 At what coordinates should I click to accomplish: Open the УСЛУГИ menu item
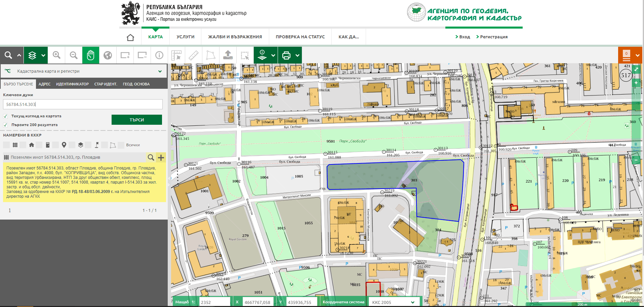186,37
